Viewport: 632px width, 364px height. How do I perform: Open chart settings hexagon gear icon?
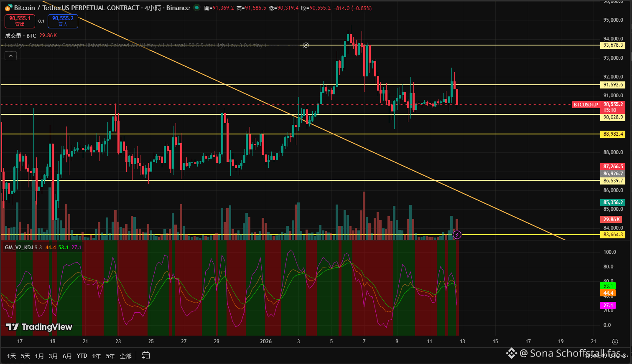coord(615,341)
